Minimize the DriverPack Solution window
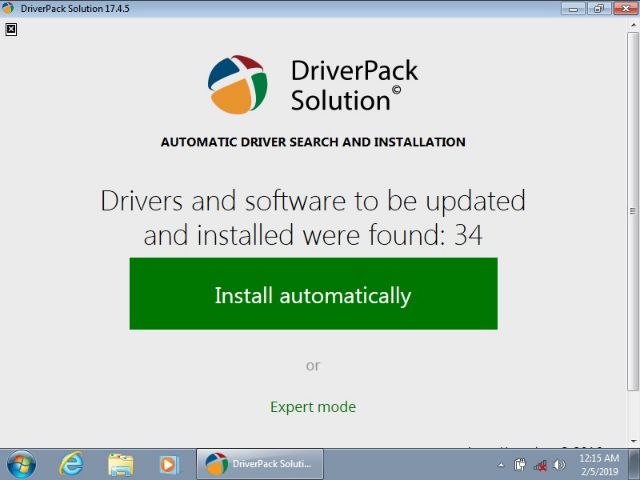This screenshot has height=480, width=640. [x=573, y=8]
